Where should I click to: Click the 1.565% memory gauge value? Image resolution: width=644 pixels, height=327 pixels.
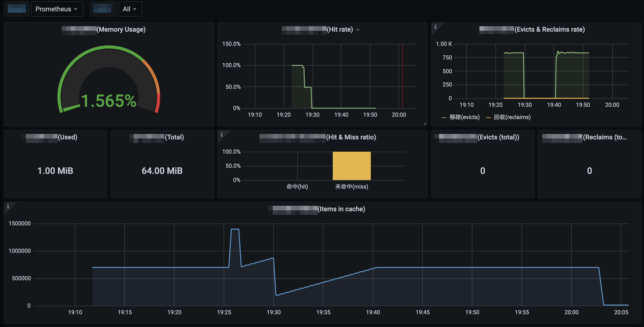(109, 101)
